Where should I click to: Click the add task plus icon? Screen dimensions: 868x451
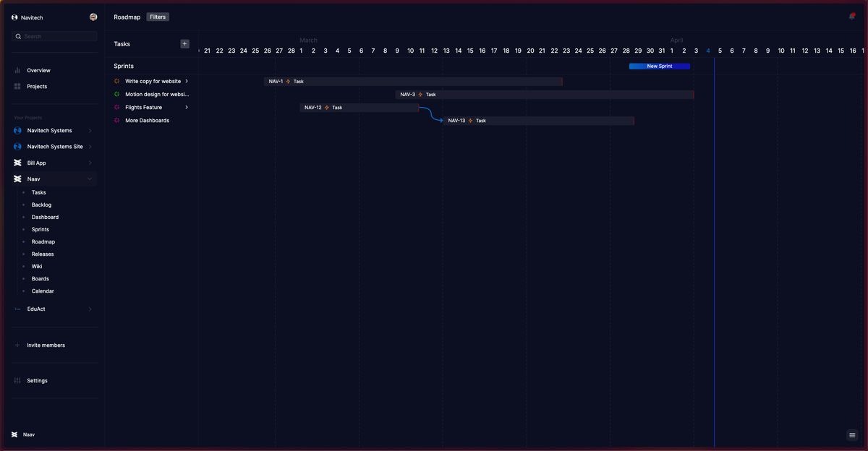pyautogui.click(x=184, y=44)
